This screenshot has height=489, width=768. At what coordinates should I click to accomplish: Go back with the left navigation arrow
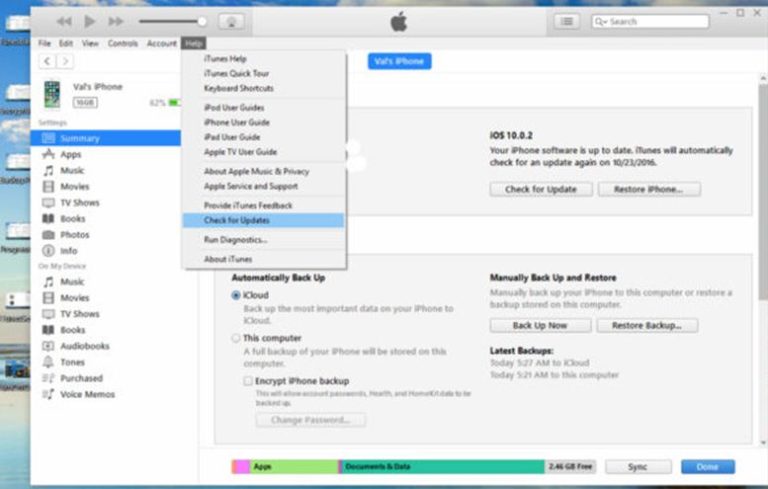[46, 62]
